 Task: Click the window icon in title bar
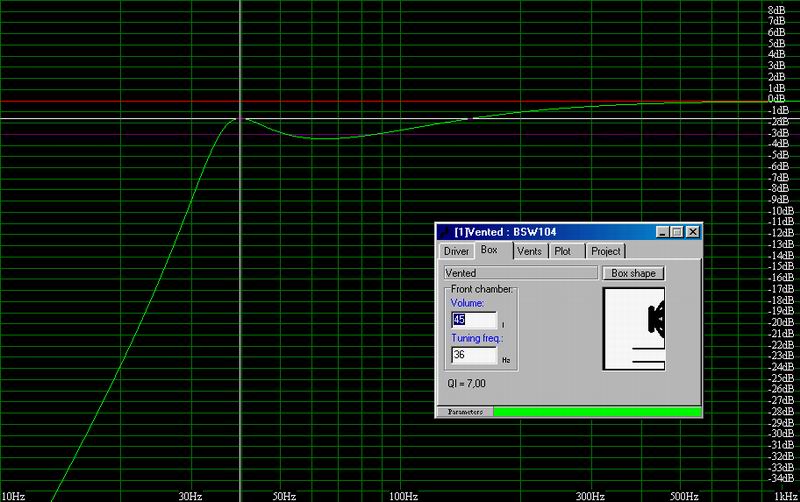445,231
